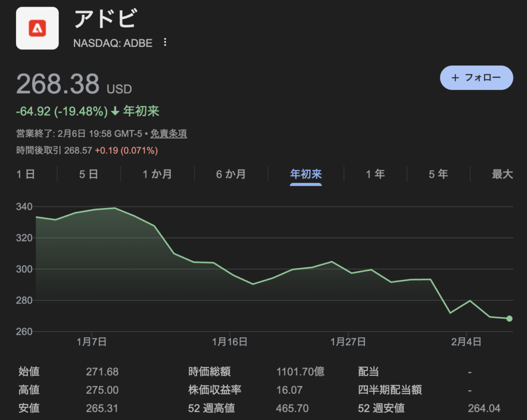Viewport: 527px width, 420px height.
Task: Open the three-dot menu beside NASDAQ: ADBE
Action: point(165,43)
